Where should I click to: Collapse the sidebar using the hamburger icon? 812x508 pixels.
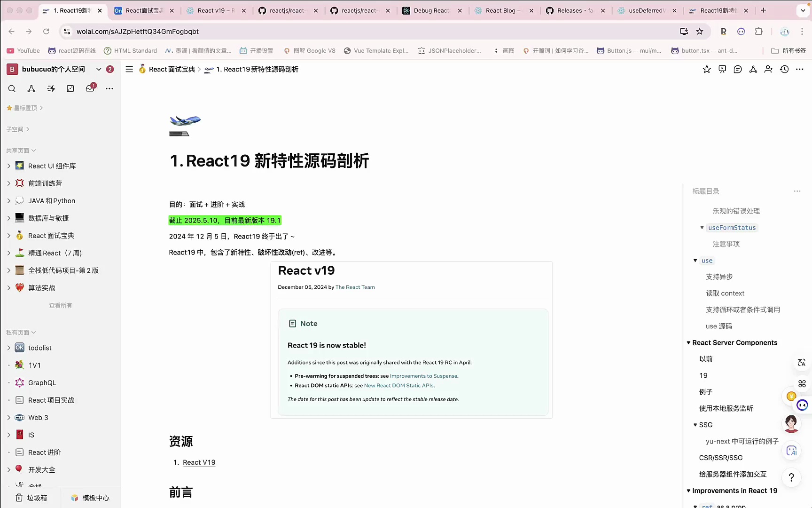click(129, 69)
